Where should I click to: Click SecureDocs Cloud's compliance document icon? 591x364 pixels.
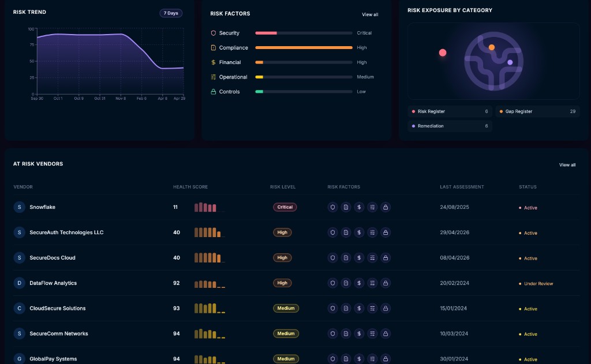tap(346, 258)
